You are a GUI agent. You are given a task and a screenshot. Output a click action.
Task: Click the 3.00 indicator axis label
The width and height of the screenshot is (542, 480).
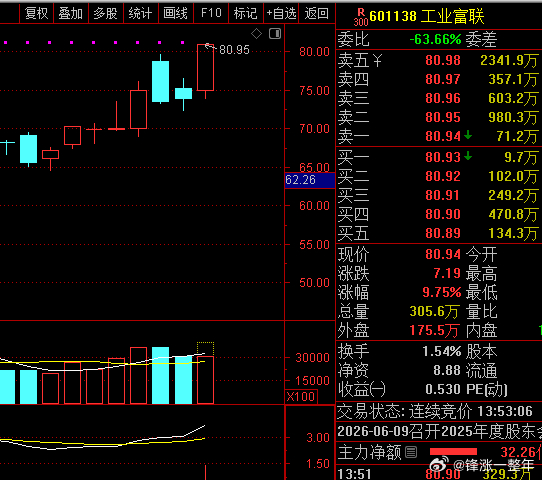coord(318,438)
